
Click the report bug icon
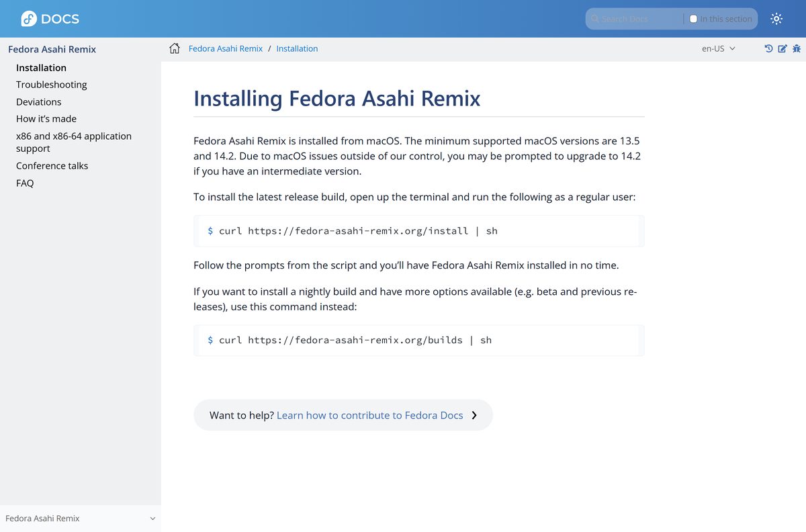[x=797, y=48]
